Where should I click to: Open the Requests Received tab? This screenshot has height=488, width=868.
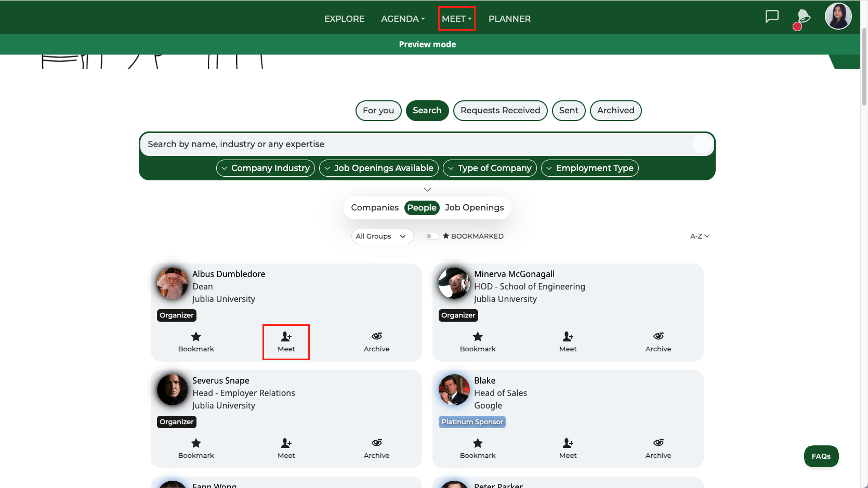[500, 111]
